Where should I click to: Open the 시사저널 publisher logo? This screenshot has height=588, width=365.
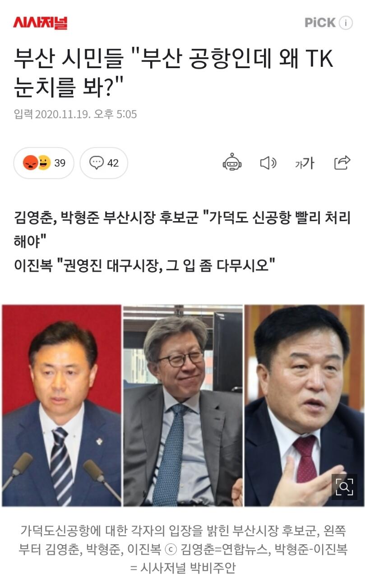40,22
